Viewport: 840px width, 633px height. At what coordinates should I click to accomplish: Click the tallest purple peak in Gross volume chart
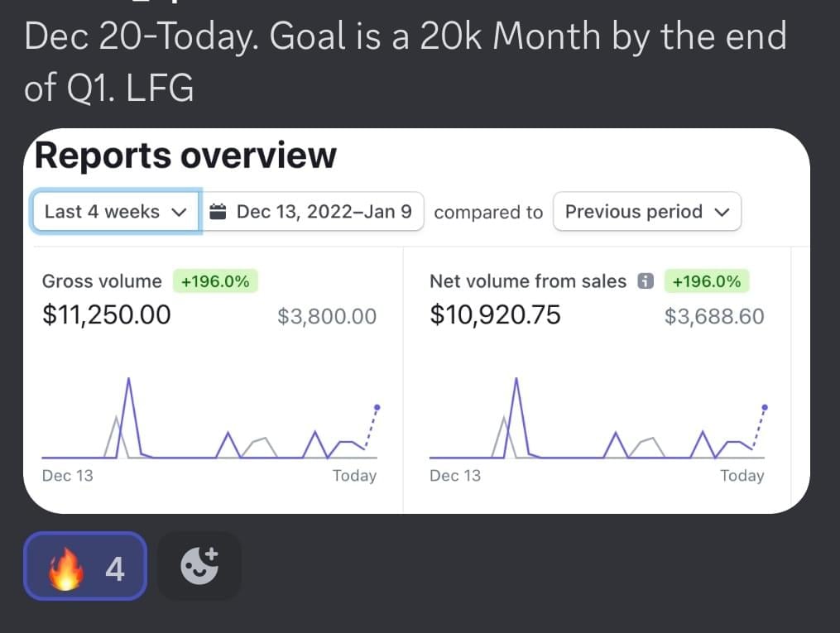(x=129, y=380)
